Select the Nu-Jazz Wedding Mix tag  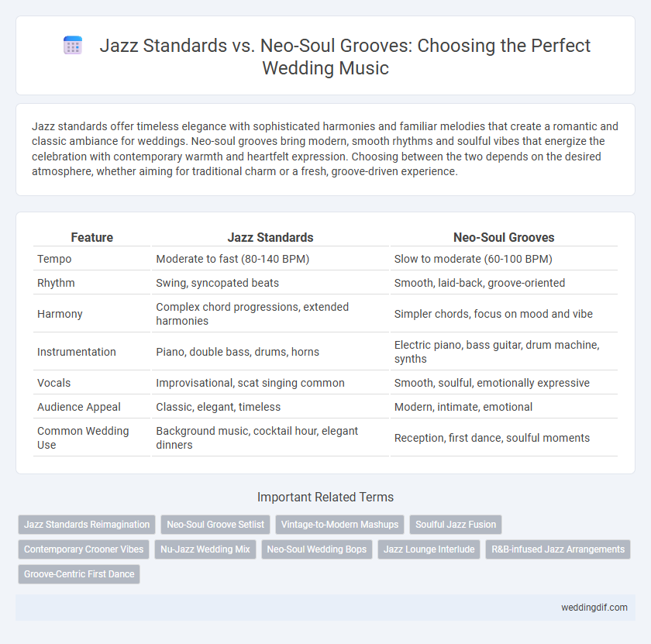(x=205, y=549)
